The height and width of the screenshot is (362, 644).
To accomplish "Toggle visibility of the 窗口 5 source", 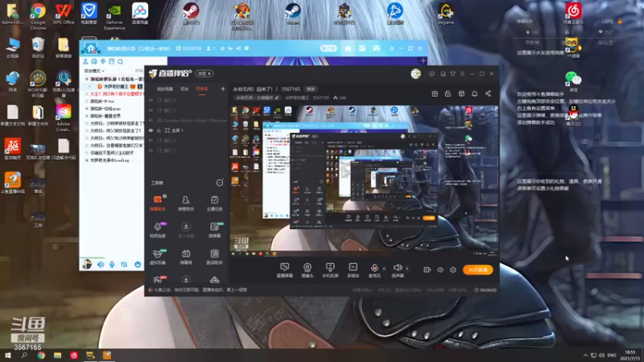I will pyautogui.click(x=151, y=100).
